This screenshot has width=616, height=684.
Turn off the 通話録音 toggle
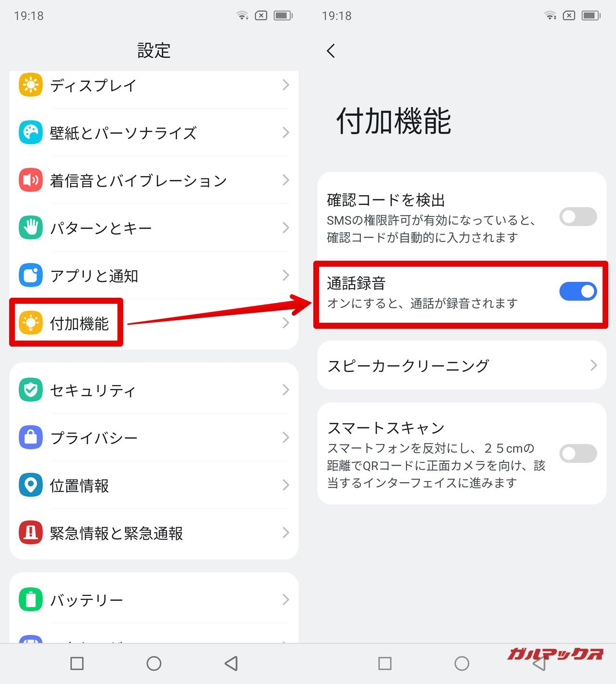click(578, 291)
